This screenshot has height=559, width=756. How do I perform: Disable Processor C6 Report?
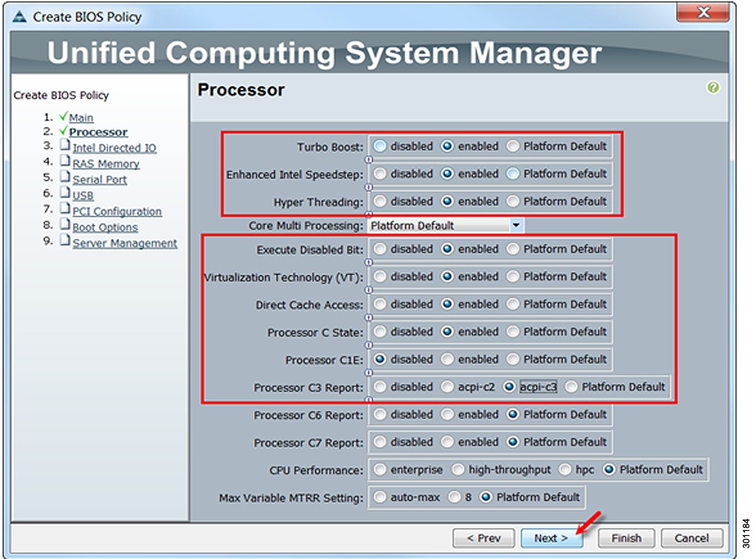click(x=380, y=414)
